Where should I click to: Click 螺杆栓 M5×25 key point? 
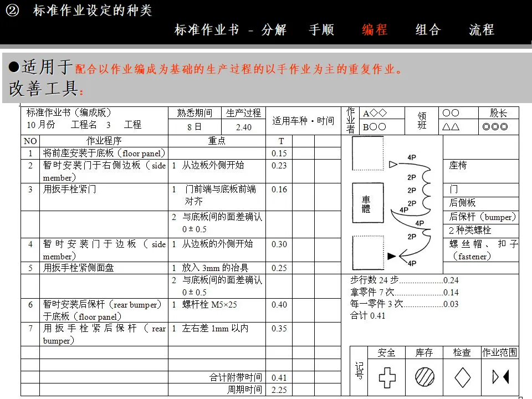[x=209, y=304]
